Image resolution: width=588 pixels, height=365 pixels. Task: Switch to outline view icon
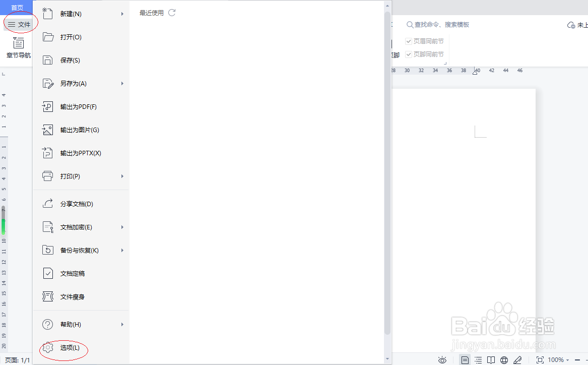tap(478, 359)
